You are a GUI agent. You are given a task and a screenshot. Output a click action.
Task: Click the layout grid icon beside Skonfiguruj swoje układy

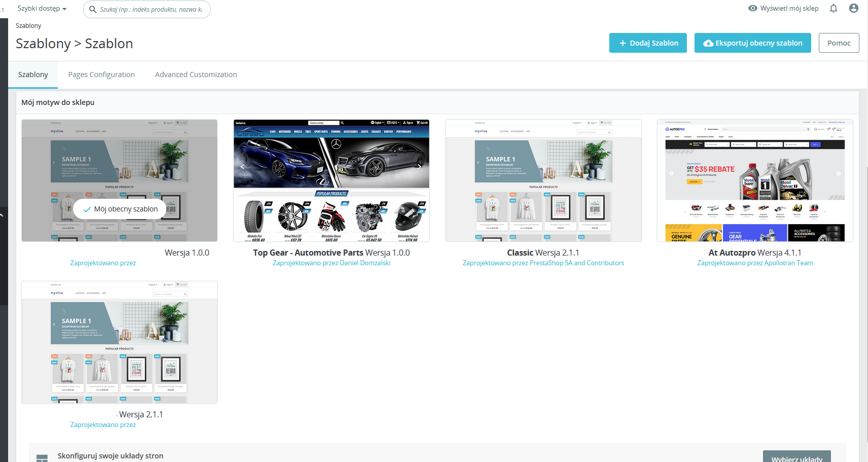42,458
